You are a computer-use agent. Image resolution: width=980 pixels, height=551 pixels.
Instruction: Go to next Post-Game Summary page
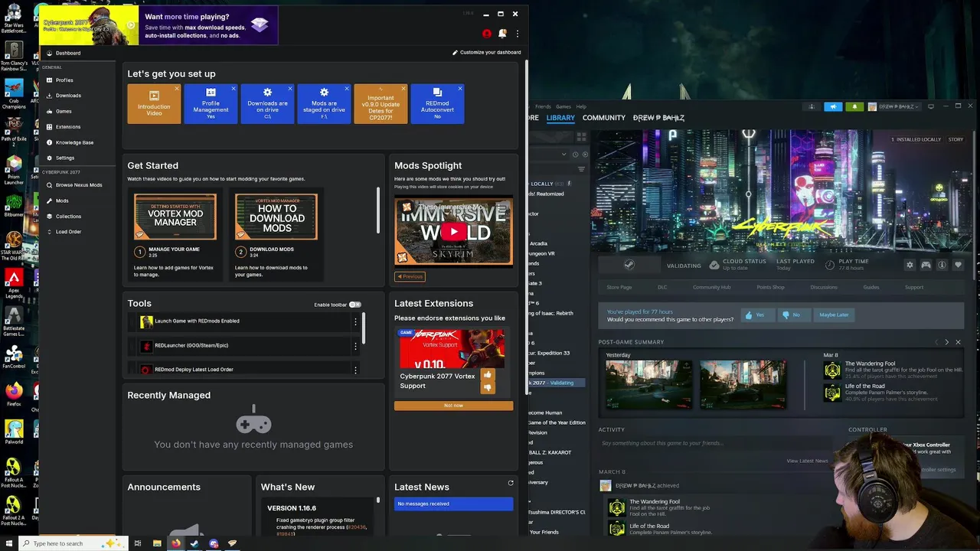(946, 342)
